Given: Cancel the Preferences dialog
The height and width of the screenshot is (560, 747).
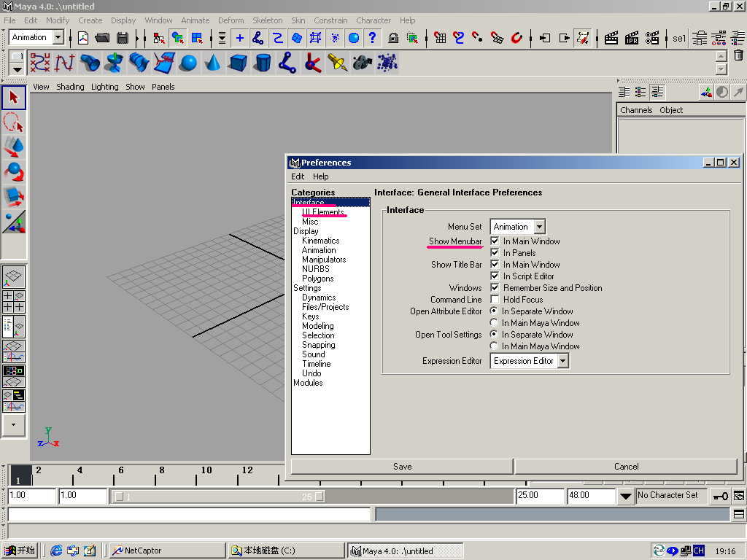Looking at the screenshot, I should tap(626, 467).
